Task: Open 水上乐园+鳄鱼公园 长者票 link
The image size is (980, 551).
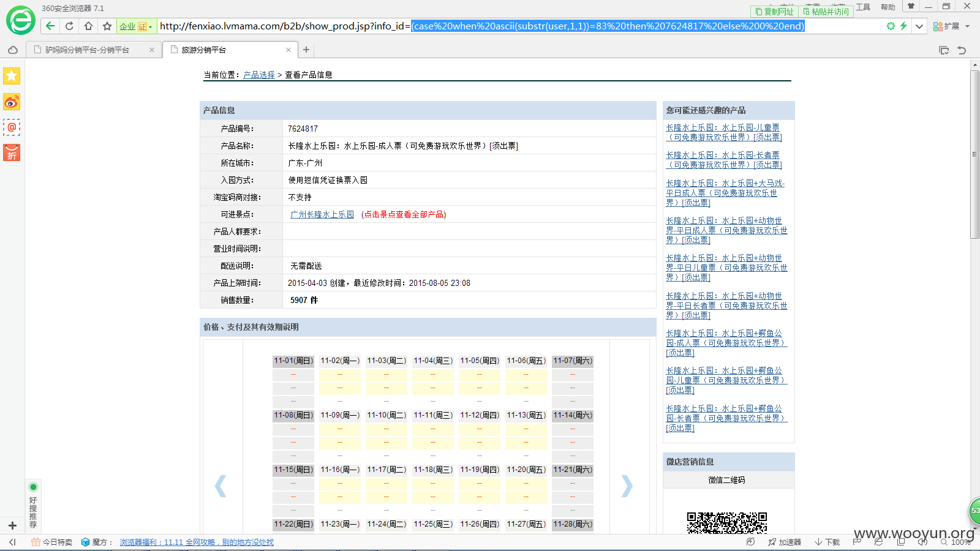Action: point(726,418)
